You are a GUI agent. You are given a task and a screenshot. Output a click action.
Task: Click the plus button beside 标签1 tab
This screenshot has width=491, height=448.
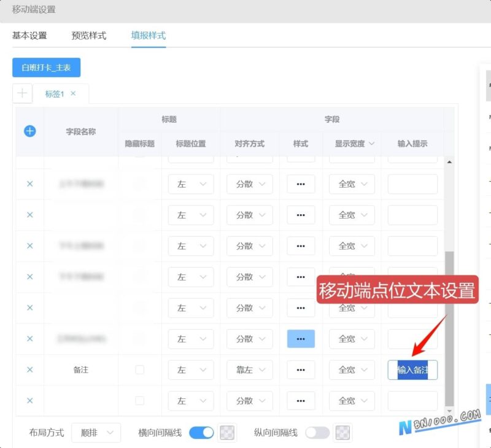[x=22, y=93]
